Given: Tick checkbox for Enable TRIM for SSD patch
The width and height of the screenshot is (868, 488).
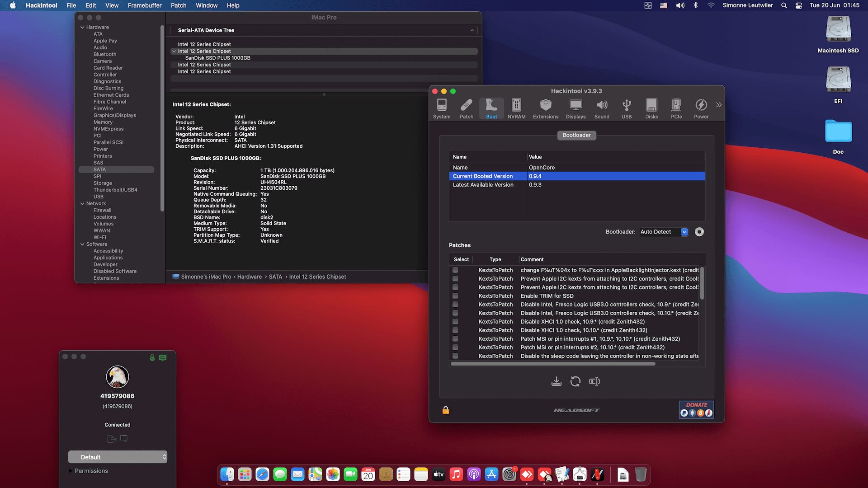Looking at the screenshot, I should (455, 296).
